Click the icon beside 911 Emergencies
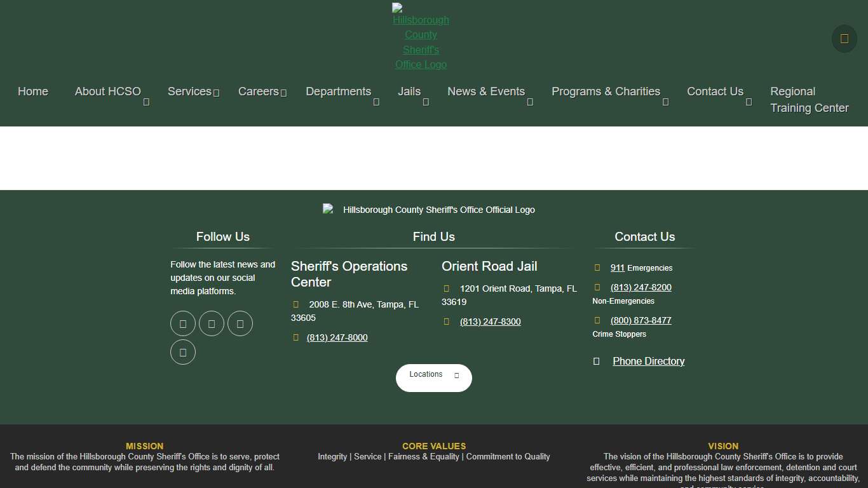 coord(597,268)
